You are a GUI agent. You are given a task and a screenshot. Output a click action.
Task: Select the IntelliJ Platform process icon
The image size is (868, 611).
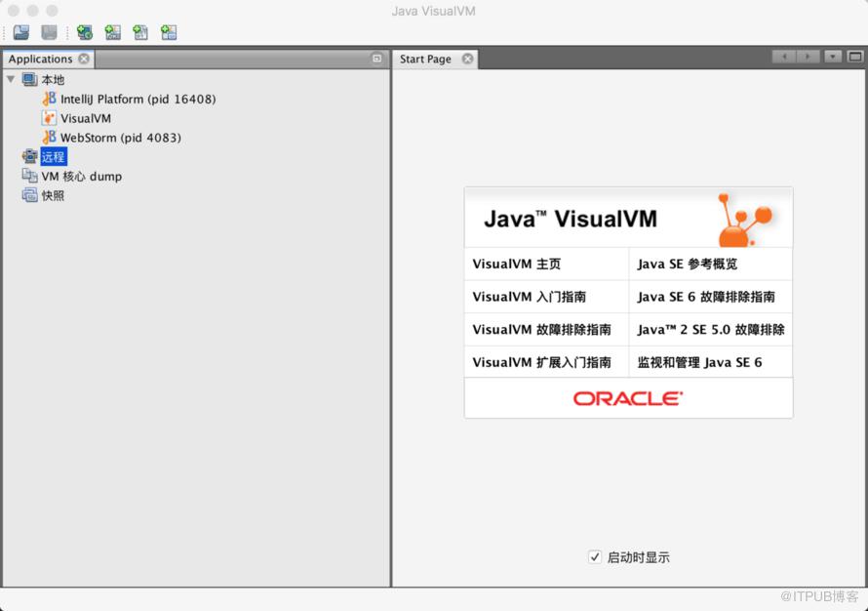[x=50, y=100]
